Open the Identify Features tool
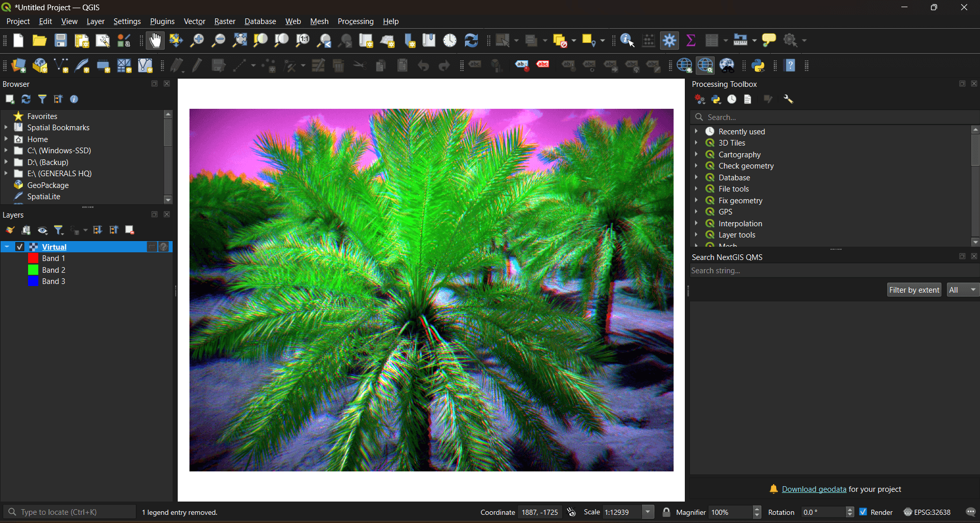The width and height of the screenshot is (980, 523). tap(628, 40)
